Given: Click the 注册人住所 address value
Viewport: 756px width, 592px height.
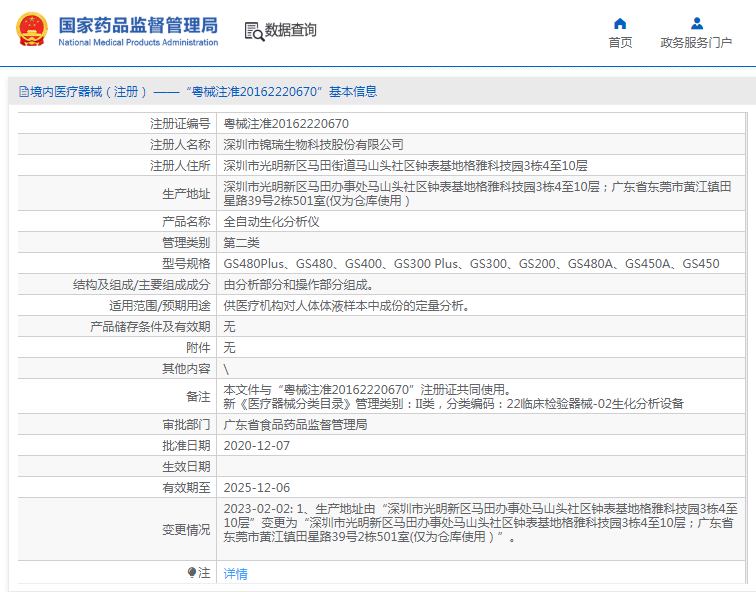Looking at the screenshot, I should pos(405,166).
